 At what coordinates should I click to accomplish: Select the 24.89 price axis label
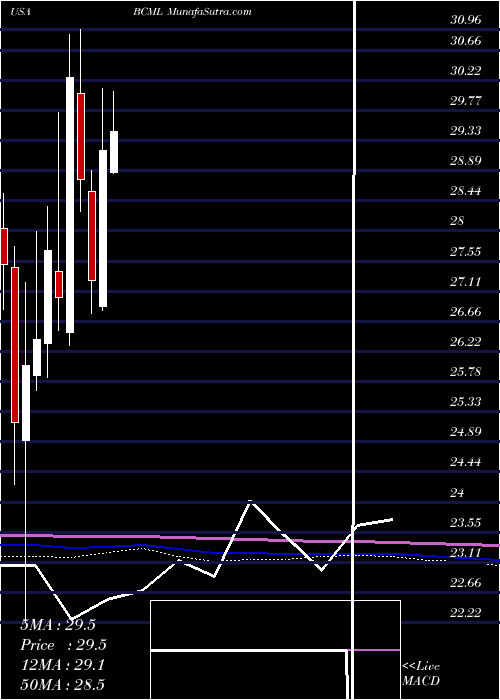[x=466, y=432]
